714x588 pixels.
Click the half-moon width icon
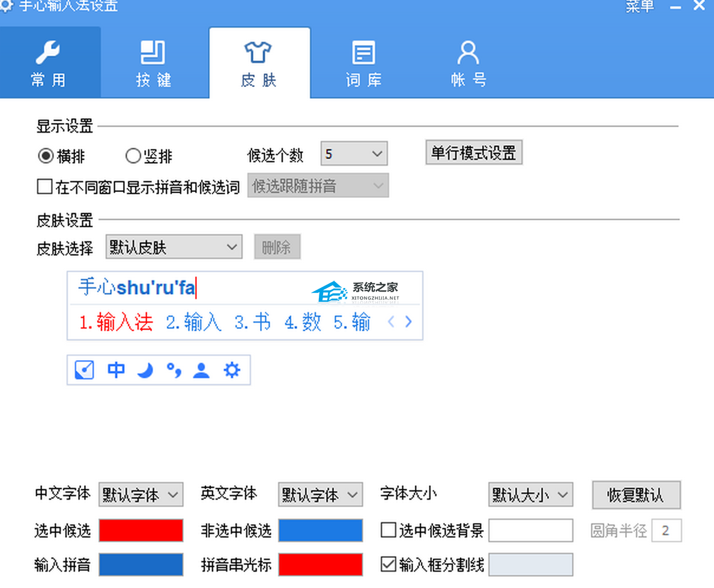[x=145, y=370]
